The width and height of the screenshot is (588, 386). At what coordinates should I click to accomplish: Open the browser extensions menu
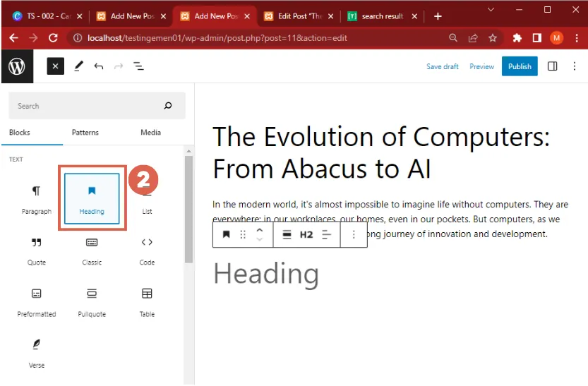point(517,38)
